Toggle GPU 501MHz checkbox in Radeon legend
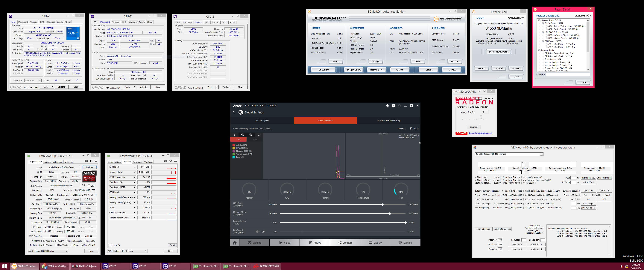Screen dimensions: 644x270 click(234, 148)
